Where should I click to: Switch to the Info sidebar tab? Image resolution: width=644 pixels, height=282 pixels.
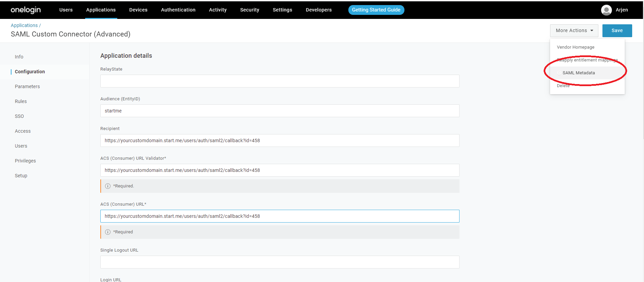coord(19,57)
